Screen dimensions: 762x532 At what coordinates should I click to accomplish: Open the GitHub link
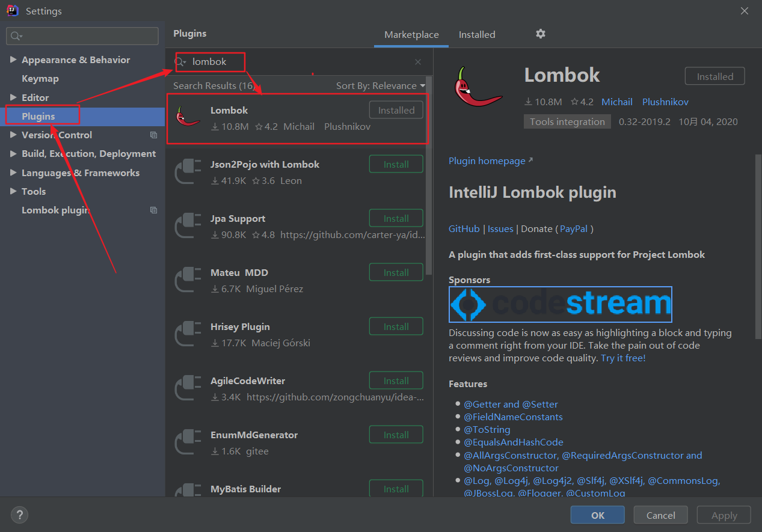[x=464, y=228]
